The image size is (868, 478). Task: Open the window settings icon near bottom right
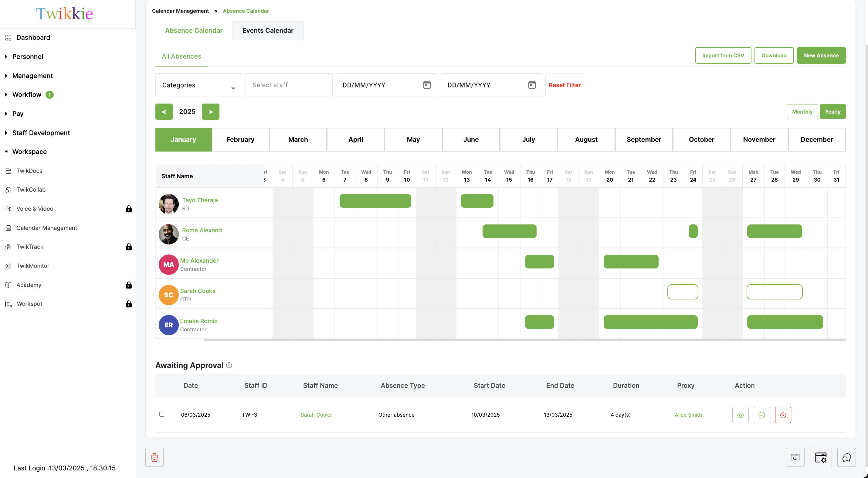821,457
